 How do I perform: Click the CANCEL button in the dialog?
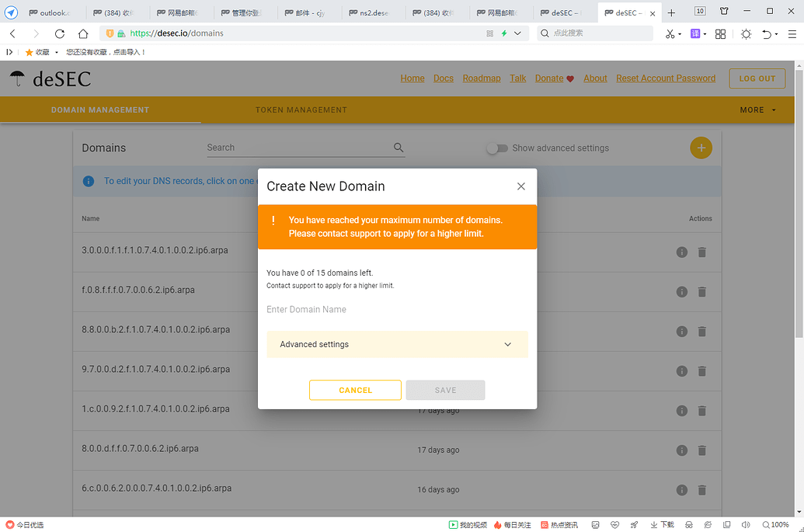[355, 390]
